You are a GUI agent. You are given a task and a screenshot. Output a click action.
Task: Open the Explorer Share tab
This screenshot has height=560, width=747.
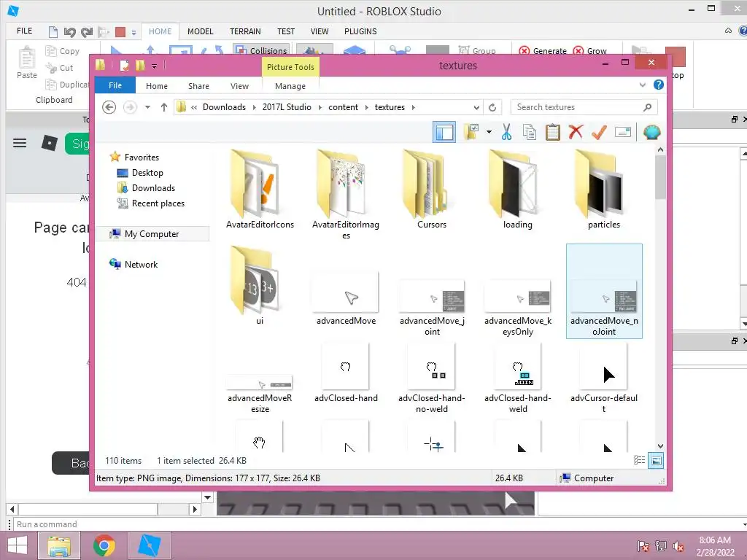[x=198, y=86]
